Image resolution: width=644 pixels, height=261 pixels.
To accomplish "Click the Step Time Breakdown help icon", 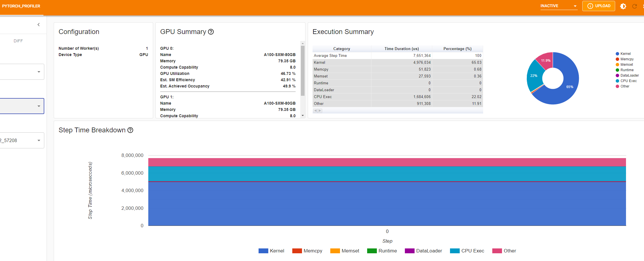I will pos(130,130).
